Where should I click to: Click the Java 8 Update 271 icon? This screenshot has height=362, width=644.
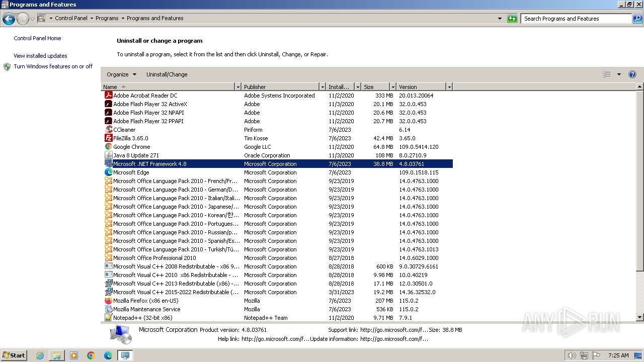tap(108, 155)
